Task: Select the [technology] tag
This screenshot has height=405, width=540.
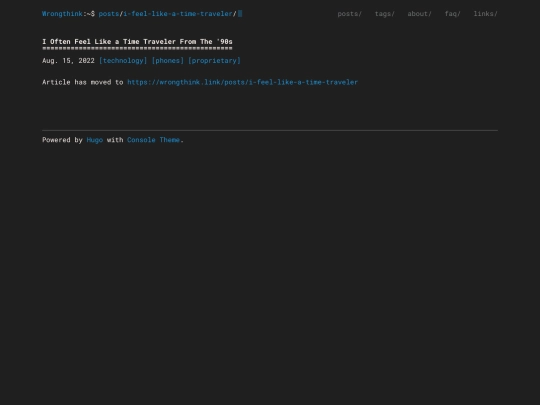Action: [x=123, y=61]
